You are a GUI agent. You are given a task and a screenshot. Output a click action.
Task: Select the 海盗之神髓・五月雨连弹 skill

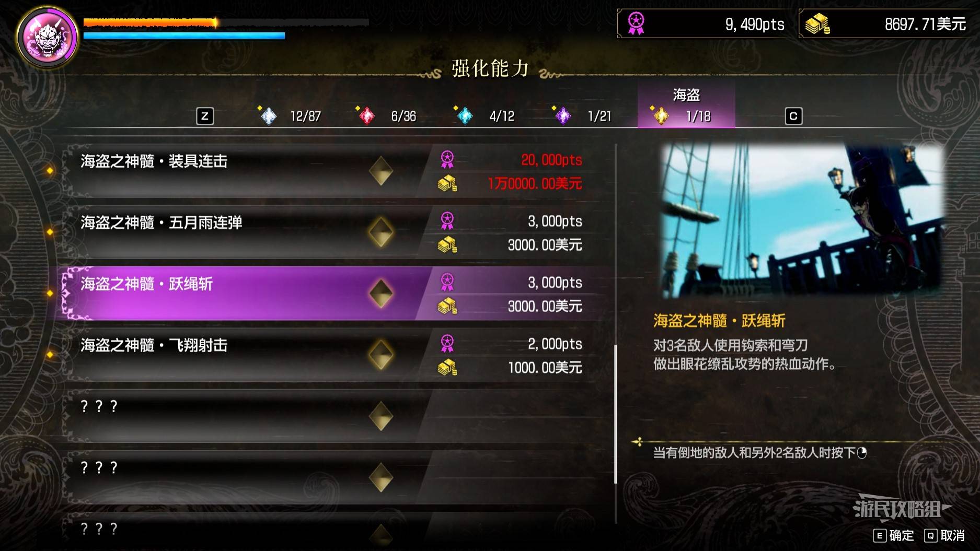[x=335, y=232]
